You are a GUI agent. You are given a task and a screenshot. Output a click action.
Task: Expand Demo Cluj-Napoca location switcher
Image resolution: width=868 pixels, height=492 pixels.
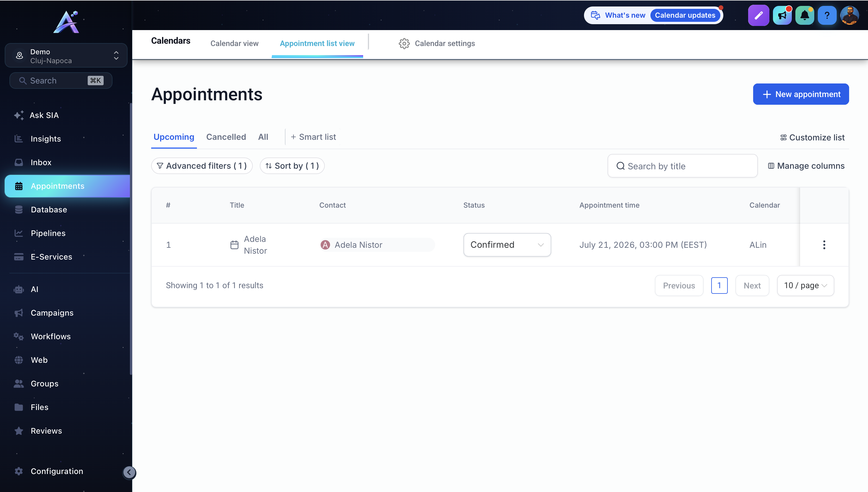pos(66,56)
